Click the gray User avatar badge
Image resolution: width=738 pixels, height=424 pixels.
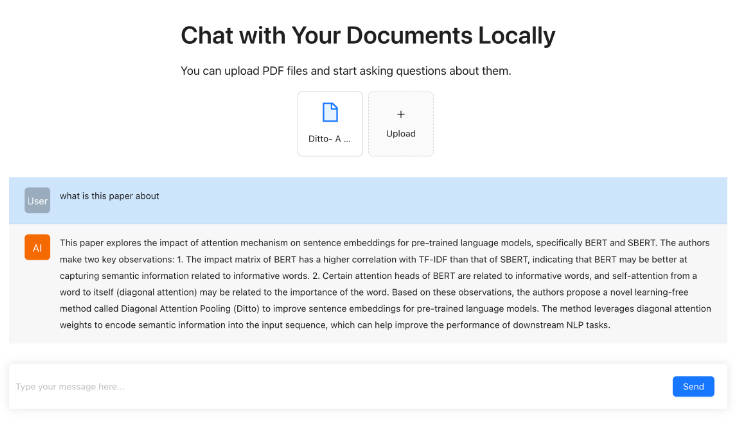click(x=37, y=200)
